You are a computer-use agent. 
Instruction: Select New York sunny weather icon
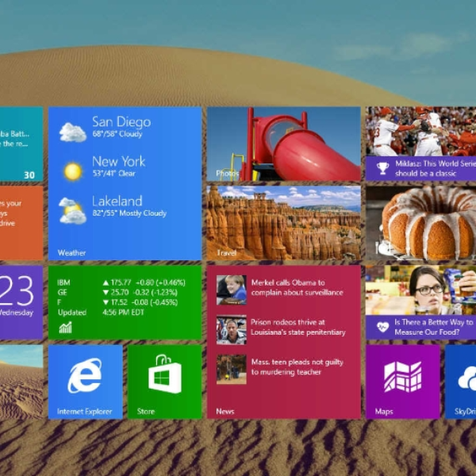click(73, 171)
